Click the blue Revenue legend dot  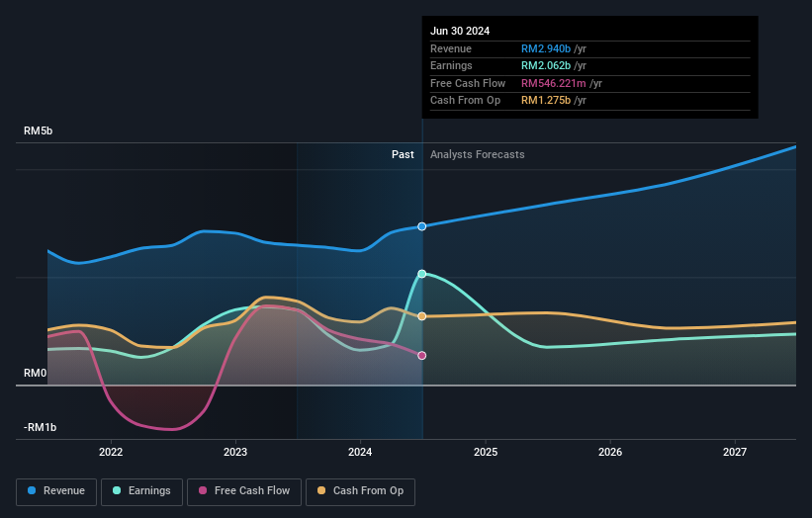click(x=32, y=490)
